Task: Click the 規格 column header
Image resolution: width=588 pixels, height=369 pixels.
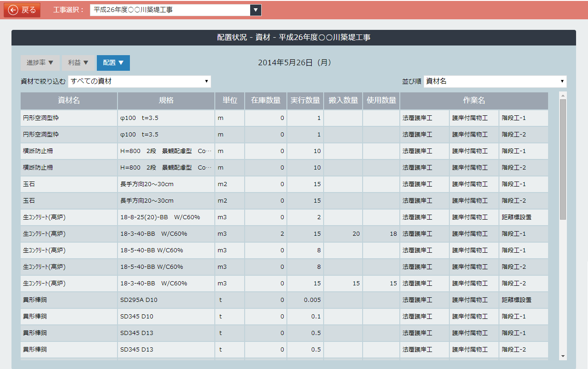Action: coord(166,101)
